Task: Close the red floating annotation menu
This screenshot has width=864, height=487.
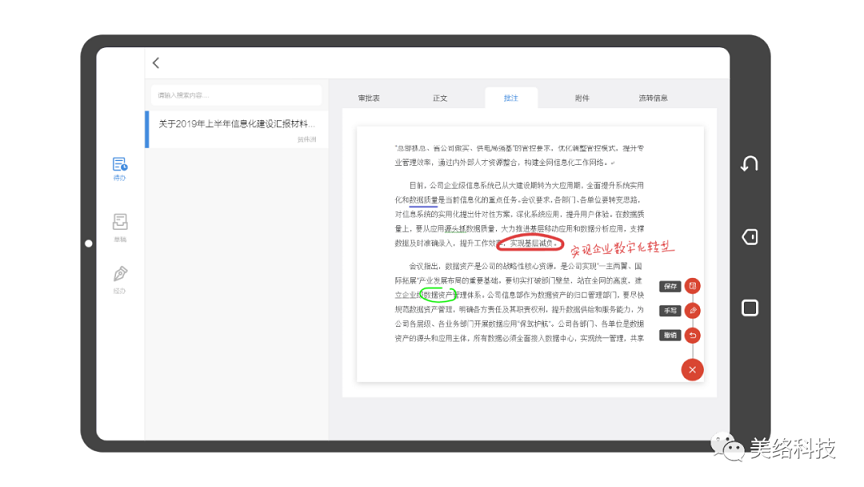Action: click(692, 370)
